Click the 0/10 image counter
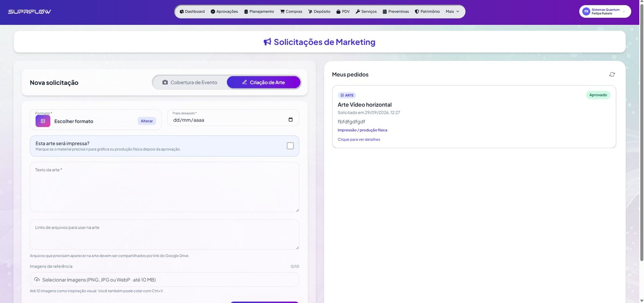 click(x=295, y=266)
